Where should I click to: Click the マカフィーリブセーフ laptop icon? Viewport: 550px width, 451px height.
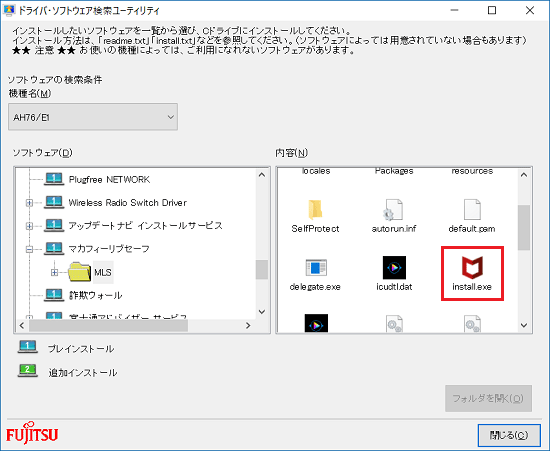tap(54, 248)
